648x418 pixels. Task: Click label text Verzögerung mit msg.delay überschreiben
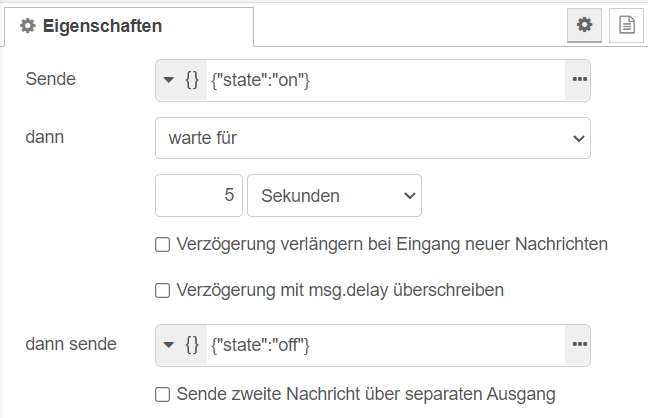click(339, 291)
